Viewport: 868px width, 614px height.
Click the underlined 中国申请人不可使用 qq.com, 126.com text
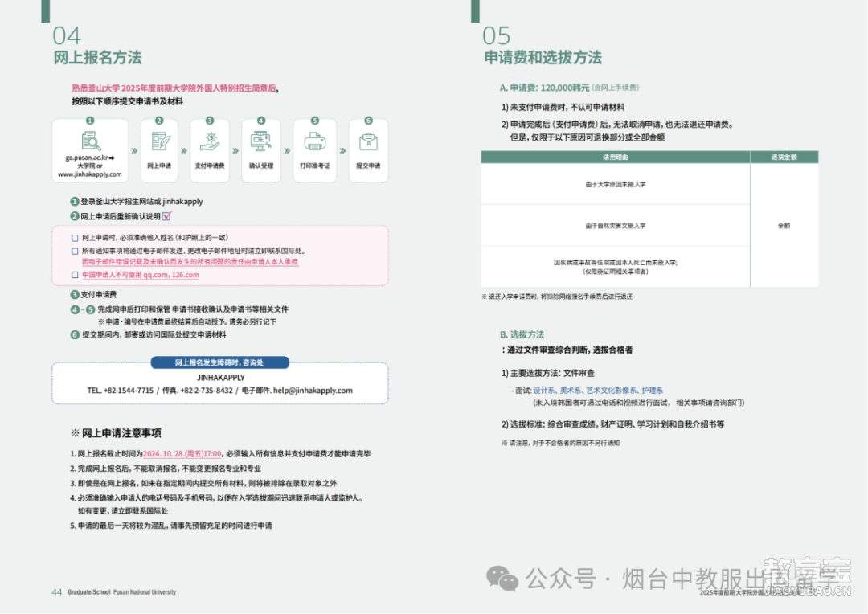141,275
